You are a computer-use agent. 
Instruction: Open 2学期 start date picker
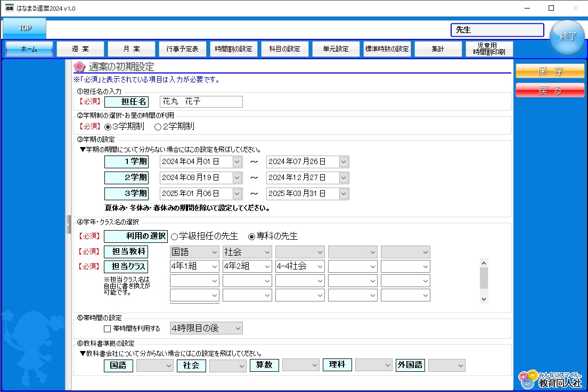[236, 177]
